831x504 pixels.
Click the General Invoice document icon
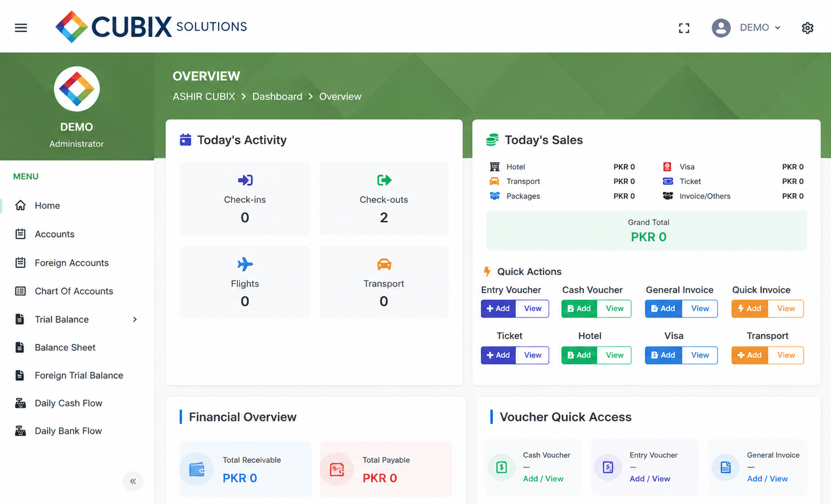pos(726,467)
